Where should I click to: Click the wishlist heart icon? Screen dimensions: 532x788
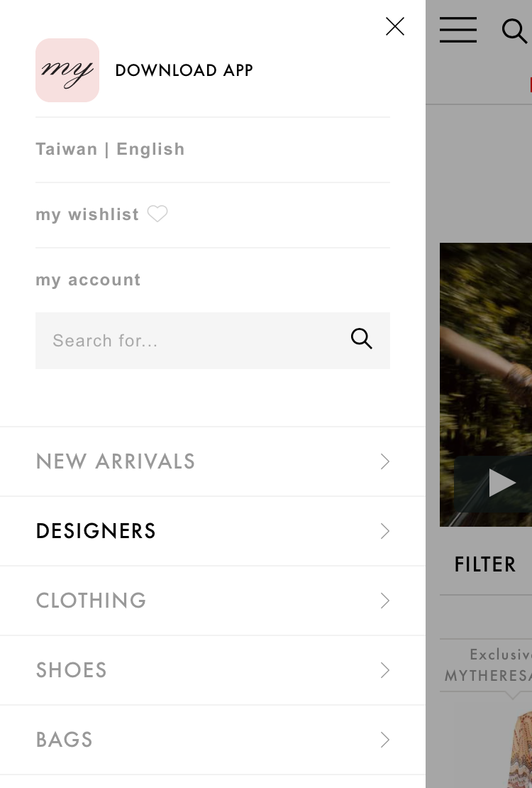[x=157, y=214]
